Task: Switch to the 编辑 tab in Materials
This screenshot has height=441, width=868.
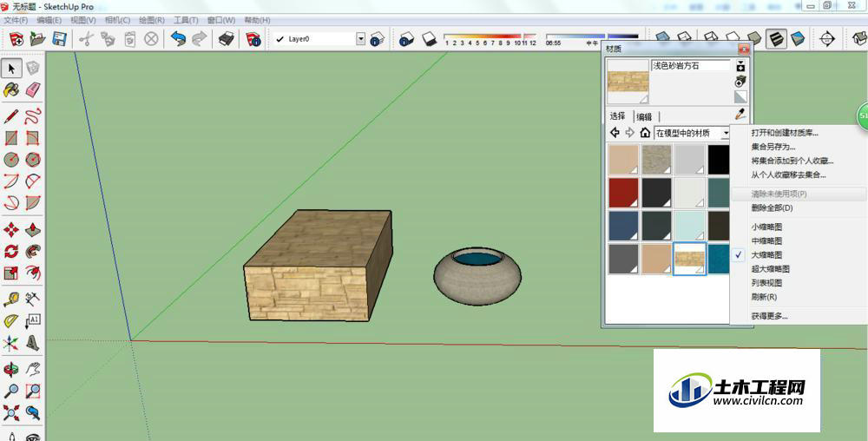Action: coord(644,116)
